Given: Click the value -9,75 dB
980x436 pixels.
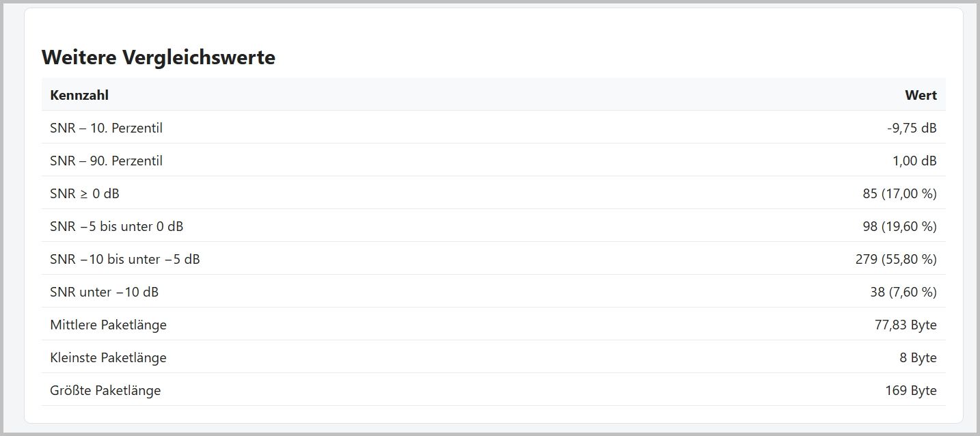Looking at the screenshot, I should click(912, 128).
